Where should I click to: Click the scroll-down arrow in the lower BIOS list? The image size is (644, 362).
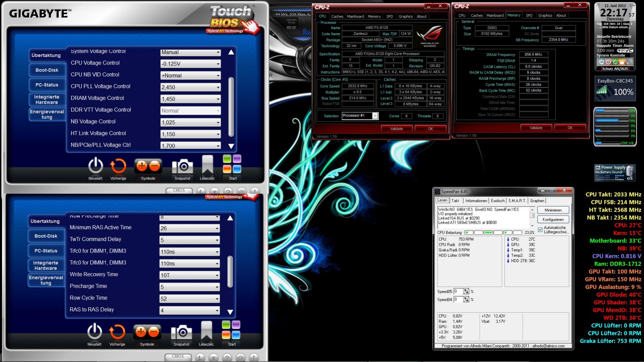(230, 312)
